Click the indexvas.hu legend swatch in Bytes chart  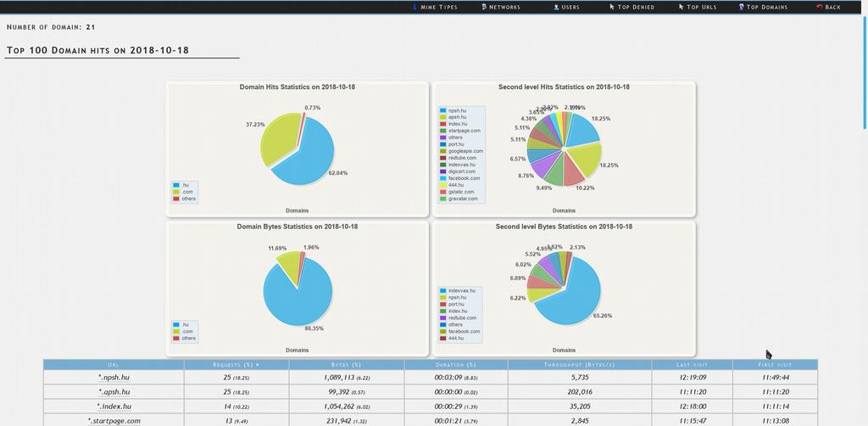pos(442,291)
